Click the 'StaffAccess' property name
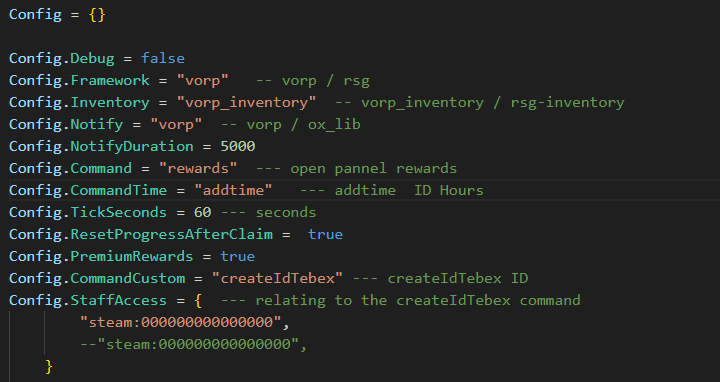Screen dimensions: 720x382 tap(118, 300)
